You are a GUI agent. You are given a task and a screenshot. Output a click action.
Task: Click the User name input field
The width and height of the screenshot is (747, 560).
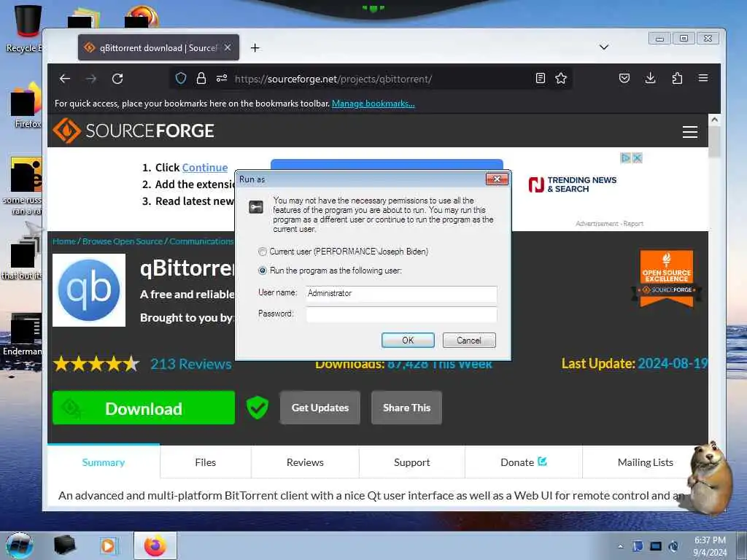pos(401,293)
